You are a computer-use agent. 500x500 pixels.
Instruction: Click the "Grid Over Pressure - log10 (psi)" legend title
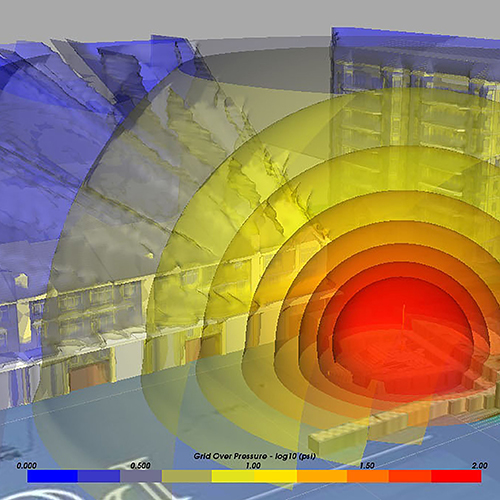coord(254,456)
